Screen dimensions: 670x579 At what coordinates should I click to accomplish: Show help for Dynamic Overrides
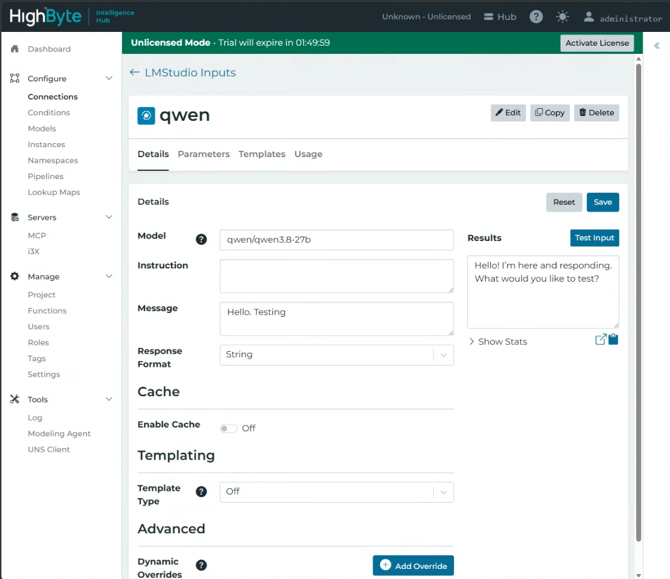pyautogui.click(x=201, y=565)
